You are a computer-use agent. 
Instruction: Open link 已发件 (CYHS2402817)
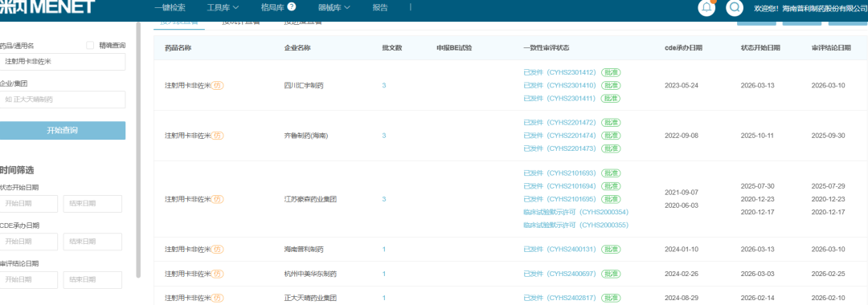coord(559,298)
